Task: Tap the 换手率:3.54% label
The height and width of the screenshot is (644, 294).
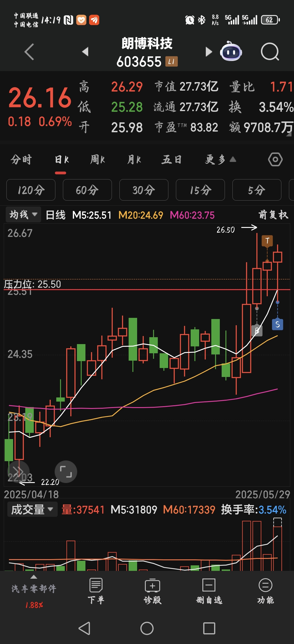Action: pyautogui.click(x=254, y=510)
